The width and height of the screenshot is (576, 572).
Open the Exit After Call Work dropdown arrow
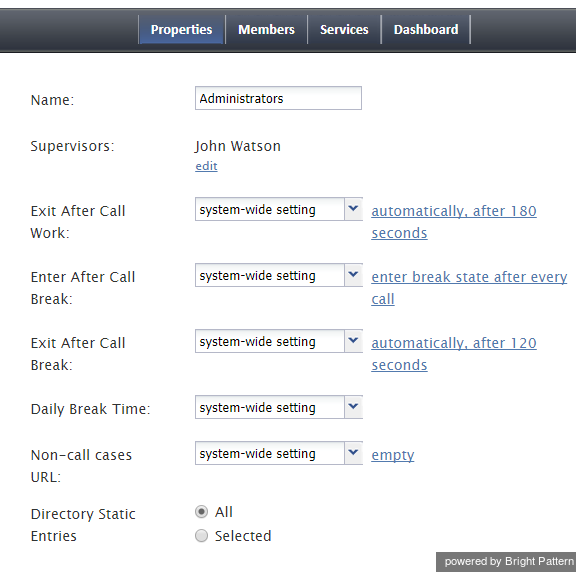[x=353, y=209]
